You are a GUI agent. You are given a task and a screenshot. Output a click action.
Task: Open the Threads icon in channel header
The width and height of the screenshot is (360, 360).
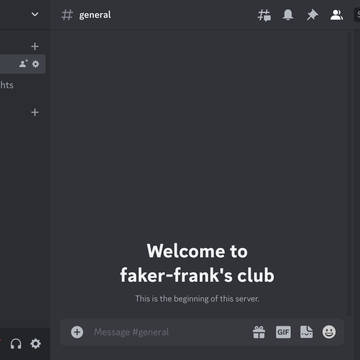pos(264,15)
